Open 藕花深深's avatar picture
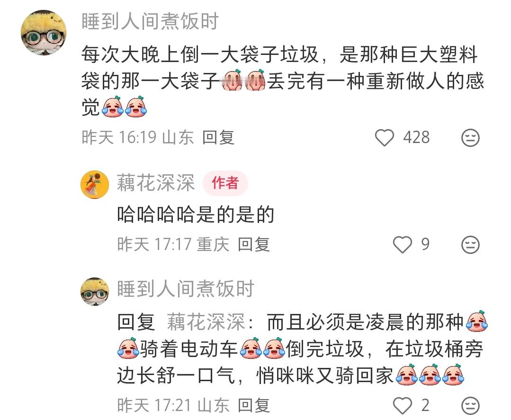The width and height of the screenshot is (511, 420). click(x=95, y=184)
